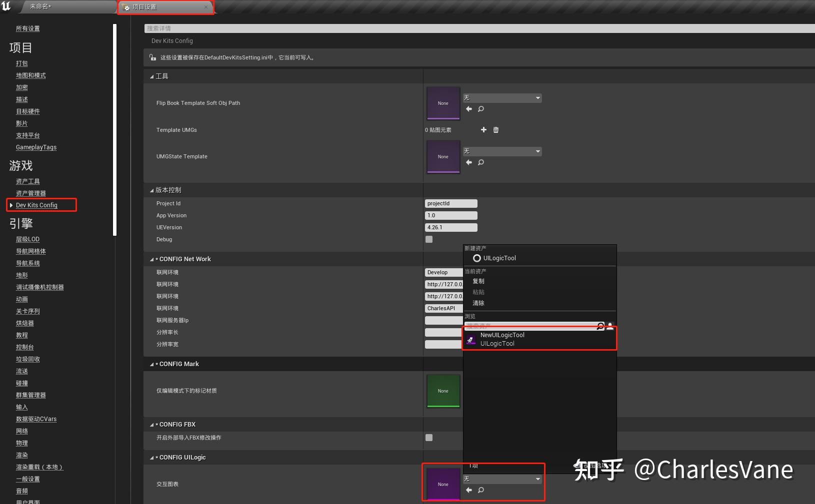
Task: Expand Dev Kits Config sidebar entry
Action: pyautogui.click(x=11, y=205)
